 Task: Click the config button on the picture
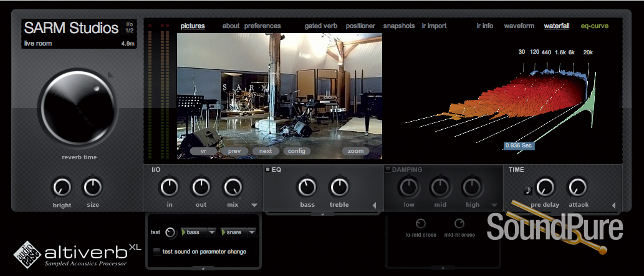point(297,151)
